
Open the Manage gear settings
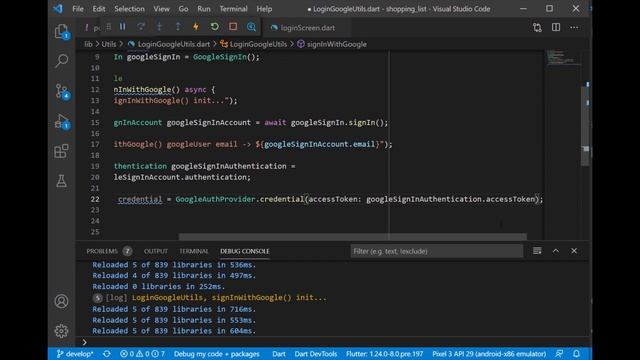62,331
